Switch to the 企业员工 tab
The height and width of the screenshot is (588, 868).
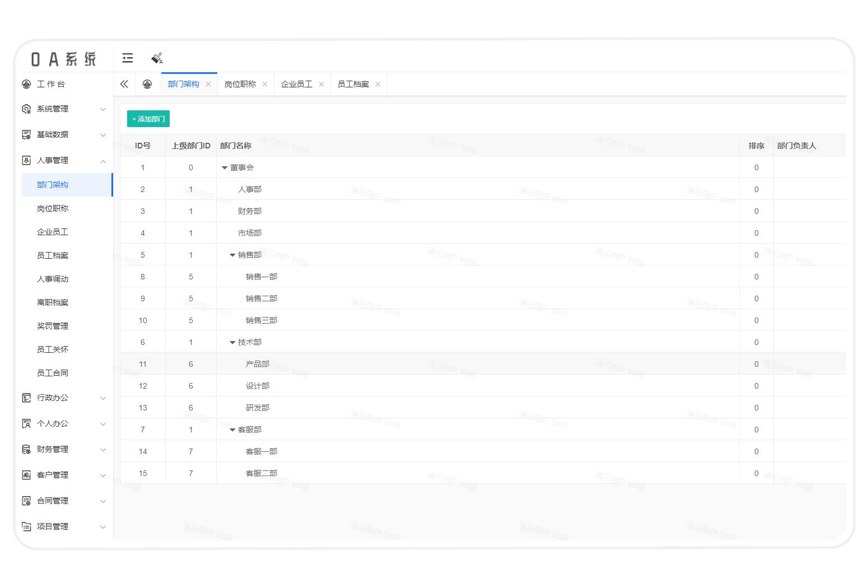(296, 84)
